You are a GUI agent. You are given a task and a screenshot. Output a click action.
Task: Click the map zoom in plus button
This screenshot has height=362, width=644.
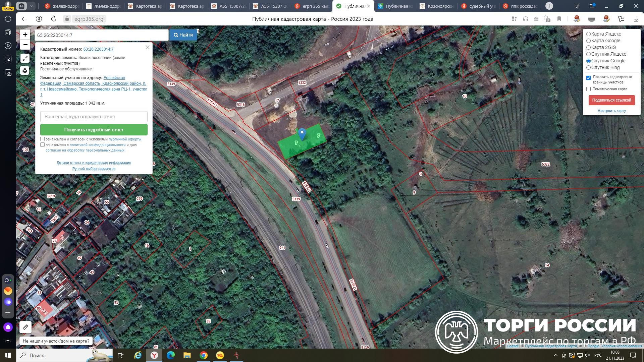click(x=25, y=35)
